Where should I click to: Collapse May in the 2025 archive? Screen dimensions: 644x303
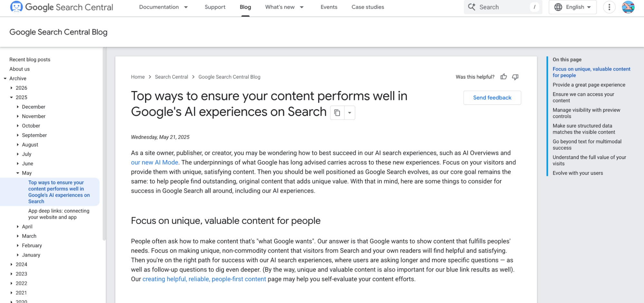click(18, 173)
